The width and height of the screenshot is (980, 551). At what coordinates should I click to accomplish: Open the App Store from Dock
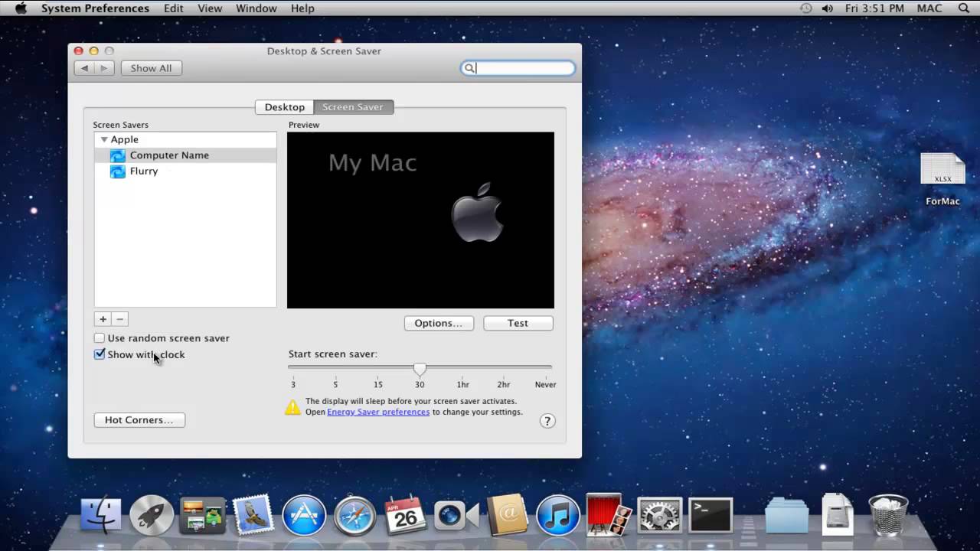coord(304,514)
